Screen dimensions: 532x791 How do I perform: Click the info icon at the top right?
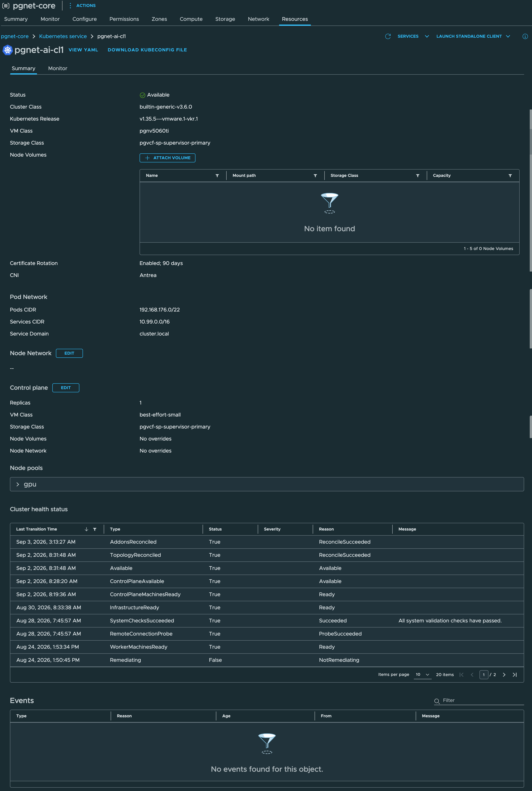(x=525, y=36)
